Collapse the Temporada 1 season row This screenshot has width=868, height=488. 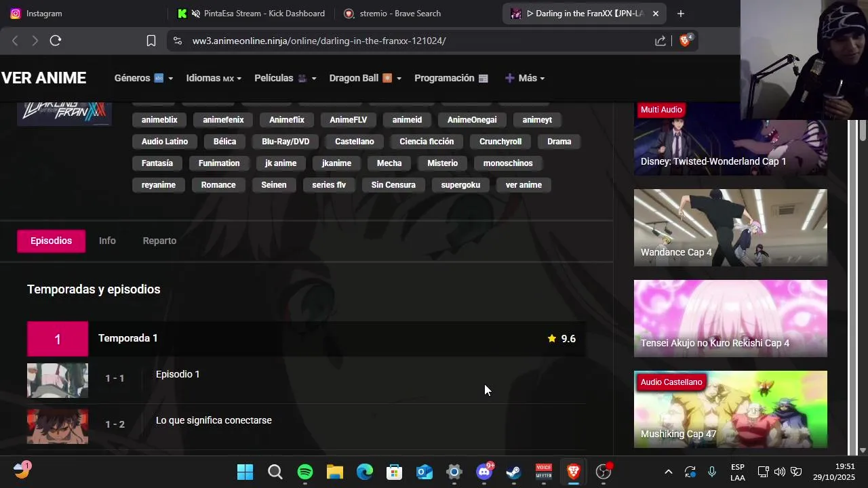[307, 338]
